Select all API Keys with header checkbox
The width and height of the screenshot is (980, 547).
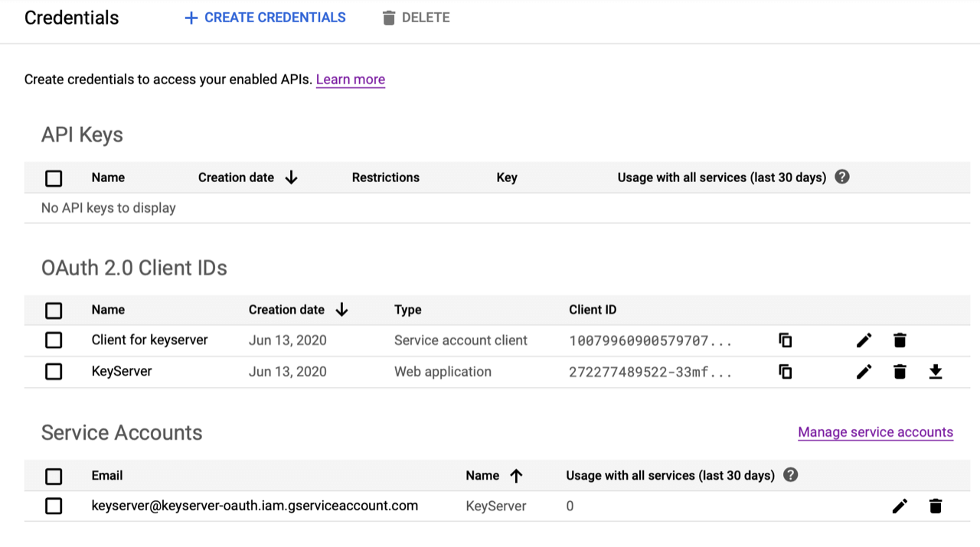coord(54,178)
